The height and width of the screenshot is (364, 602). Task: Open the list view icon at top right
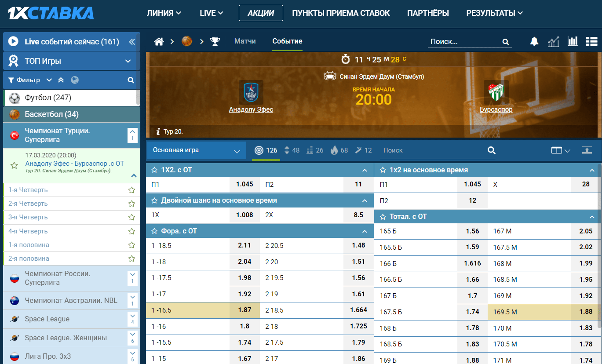click(x=591, y=41)
